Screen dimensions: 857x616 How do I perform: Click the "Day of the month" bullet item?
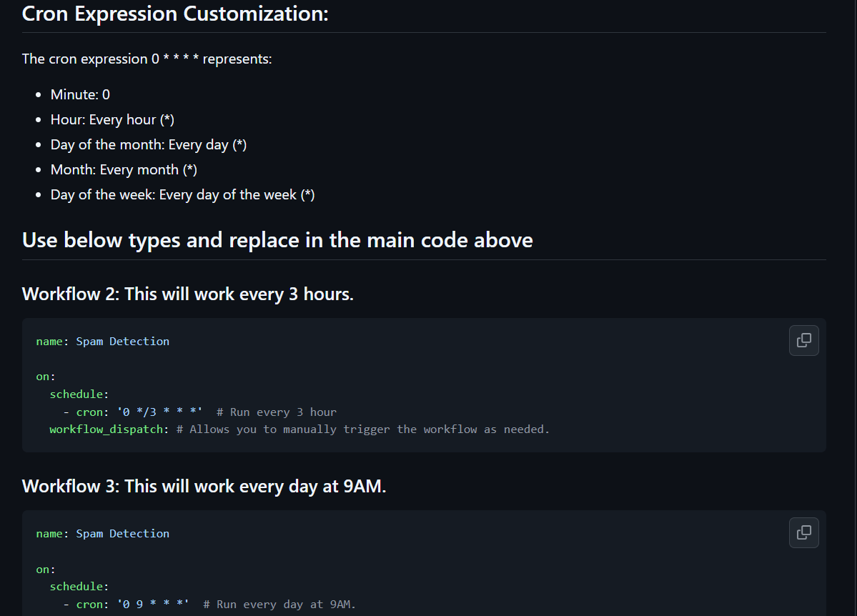[149, 144]
